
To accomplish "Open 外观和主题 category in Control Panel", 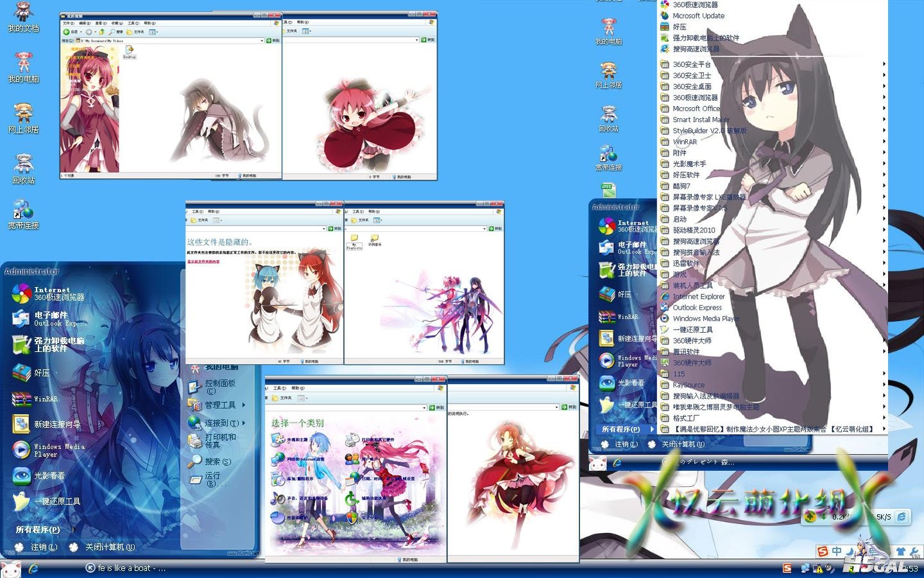I will (x=290, y=440).
